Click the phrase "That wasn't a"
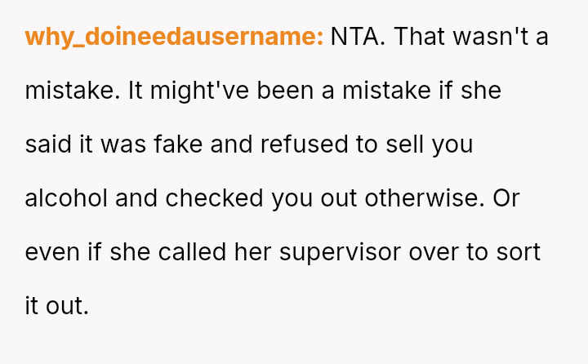Screen dimensions: 588x364 point(472,38)
